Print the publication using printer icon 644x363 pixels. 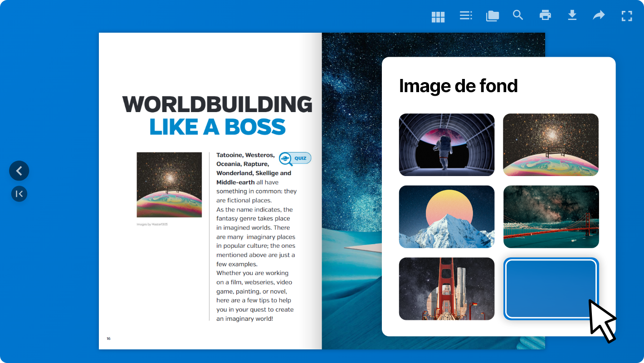click(x=545, y=15)
